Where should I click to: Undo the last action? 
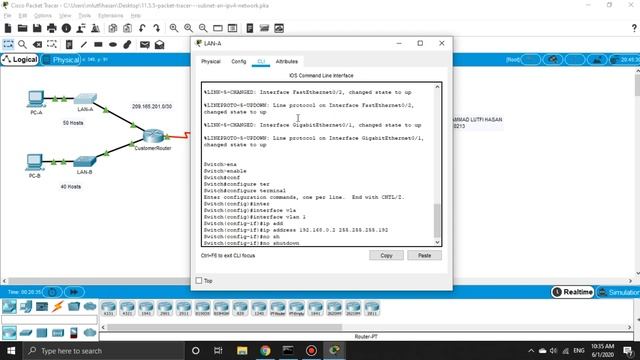(142, 28)
